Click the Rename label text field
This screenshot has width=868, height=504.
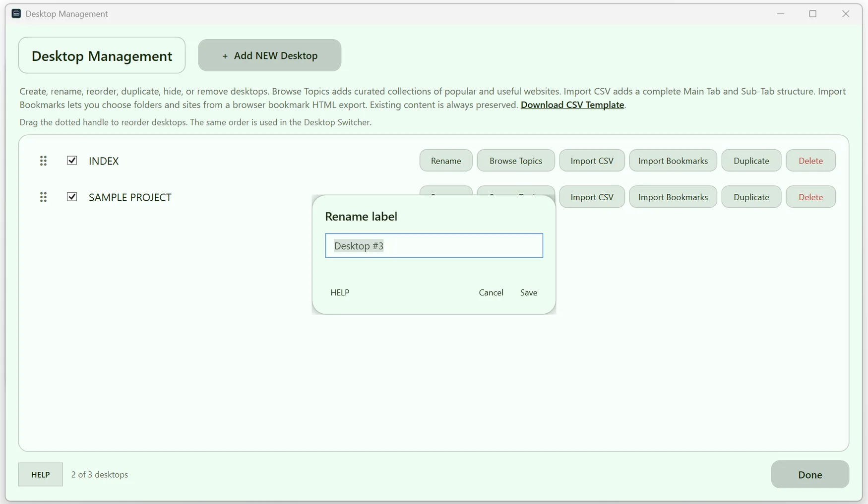pos(434,245)
